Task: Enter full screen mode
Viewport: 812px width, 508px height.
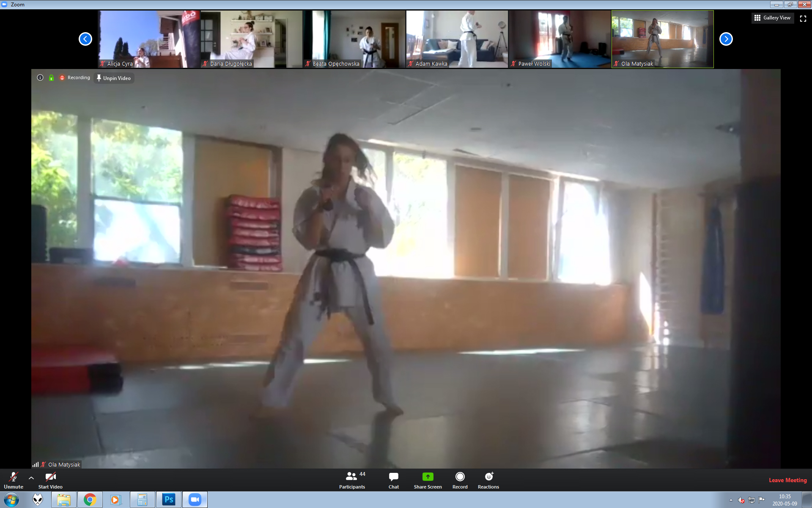Action: coord(803,18)
